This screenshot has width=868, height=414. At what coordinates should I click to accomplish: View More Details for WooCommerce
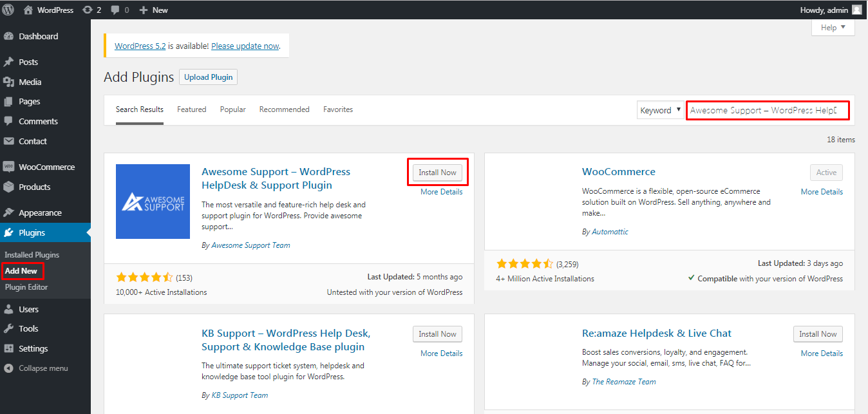(x=822, y=191)
